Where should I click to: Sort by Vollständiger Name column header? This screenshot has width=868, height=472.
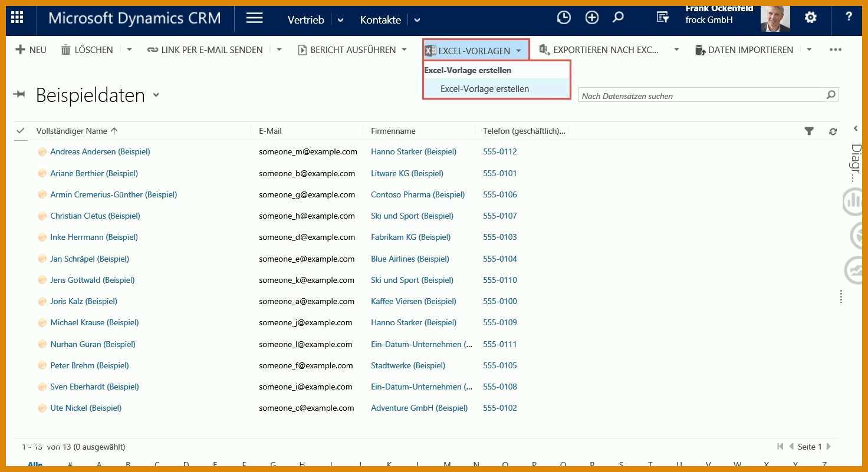click(x=77, y=131)
